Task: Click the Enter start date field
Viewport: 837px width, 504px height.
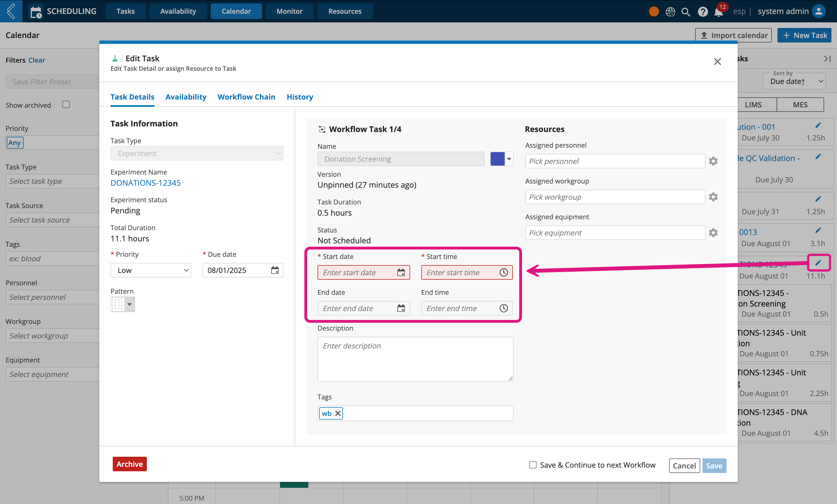Action: click(x=363, y=272)
